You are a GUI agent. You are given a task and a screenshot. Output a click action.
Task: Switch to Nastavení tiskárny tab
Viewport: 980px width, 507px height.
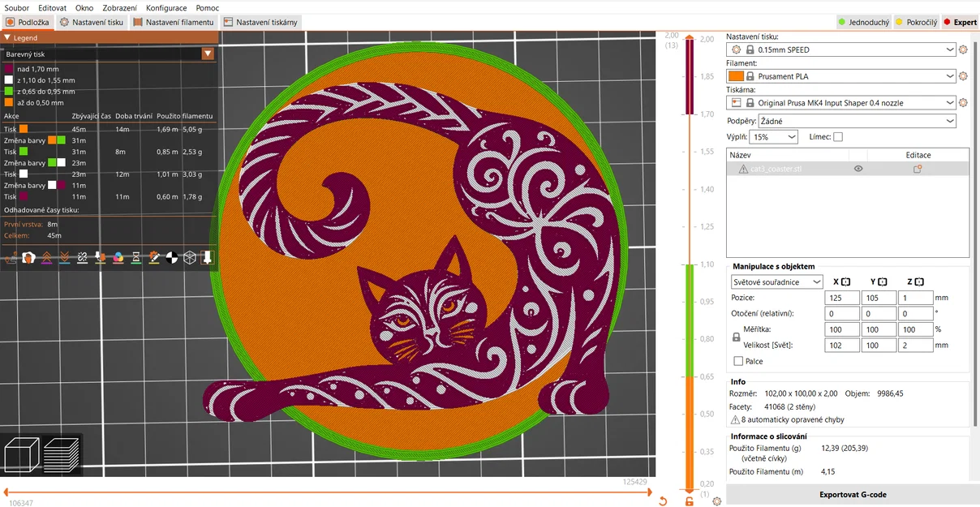[260, 22]
